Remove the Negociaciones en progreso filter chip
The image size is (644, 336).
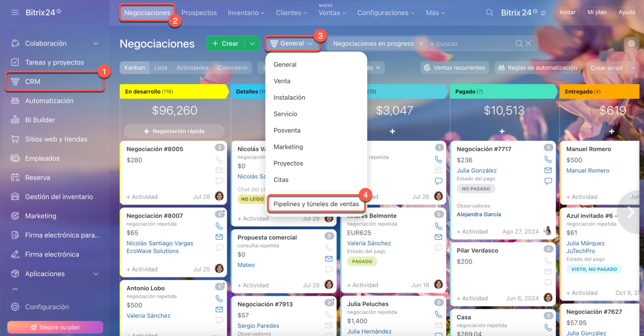tap(421, 44)
